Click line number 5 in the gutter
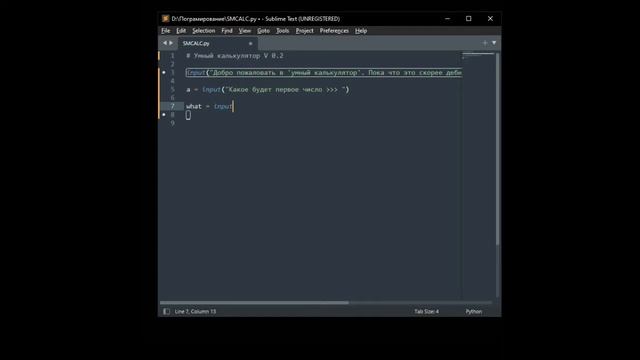The image size is (640, 360). [172, 89]
